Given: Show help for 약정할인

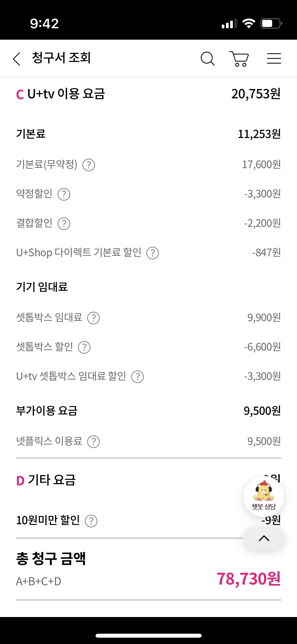Looking at the screenshot, I should pyautogui.click(x=64, y=194).
